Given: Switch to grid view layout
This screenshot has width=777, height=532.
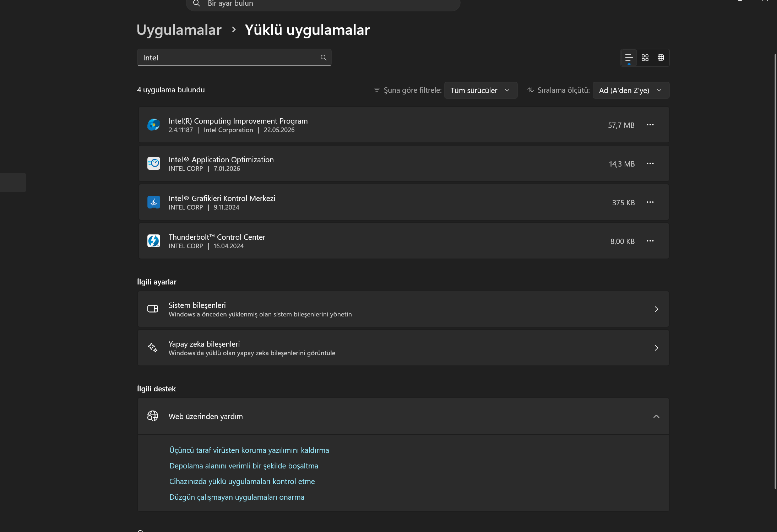Looking at the screenshot, I should (645, 58).
